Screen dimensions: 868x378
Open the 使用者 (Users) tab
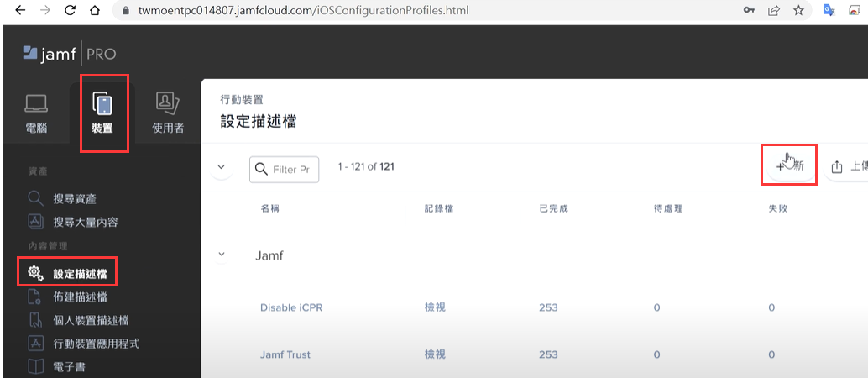168,114
